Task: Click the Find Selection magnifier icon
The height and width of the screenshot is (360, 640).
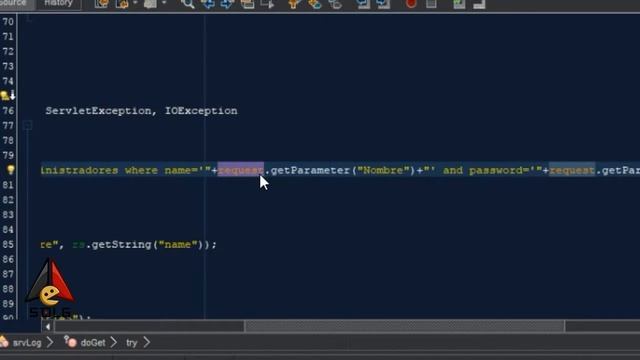Action: pyautogui.click(x=188, y=4)
